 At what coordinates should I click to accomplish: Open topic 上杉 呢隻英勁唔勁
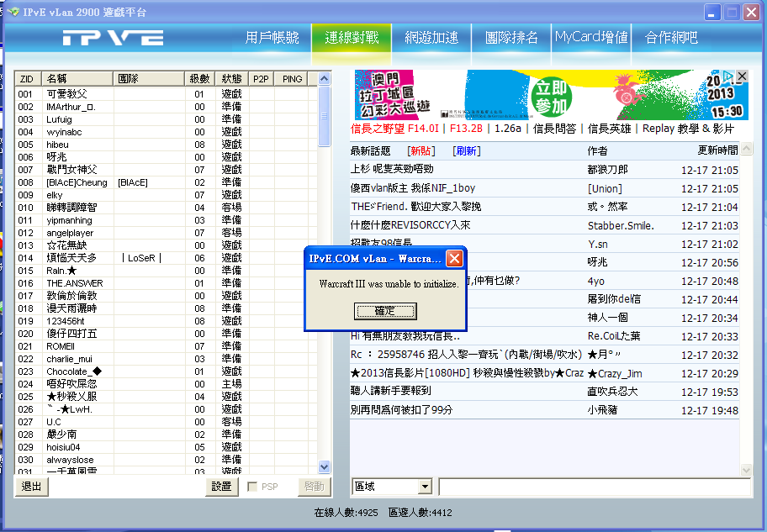tap(392, 169)
